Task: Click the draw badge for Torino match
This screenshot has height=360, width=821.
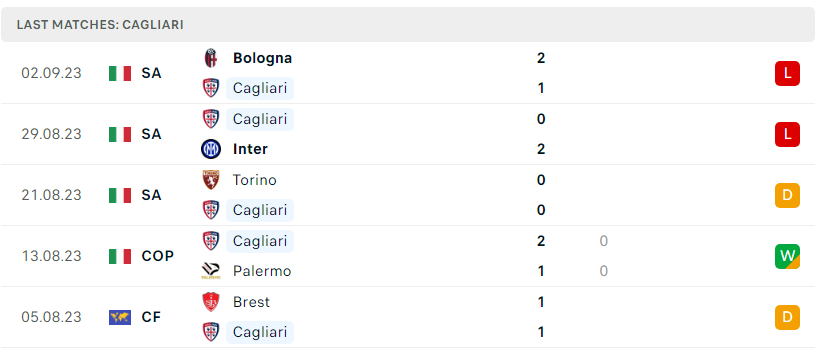Action: (x=787, y=195)
